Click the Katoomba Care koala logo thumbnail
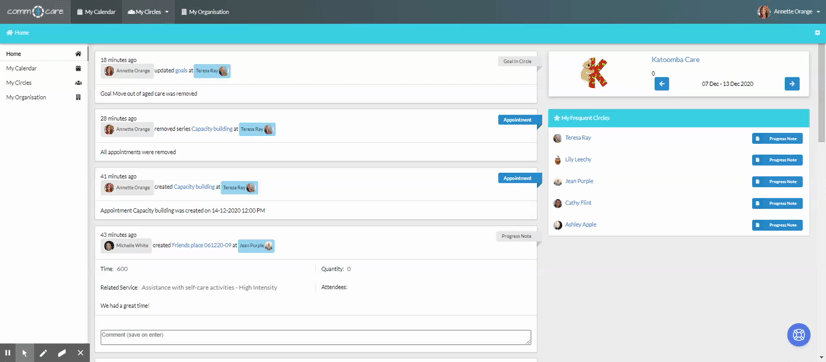This screenshot has height=362, width=826. [x=594, y=73]
